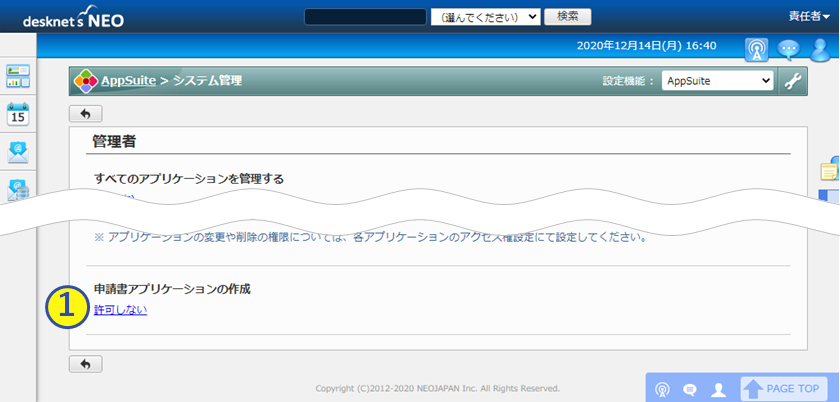Image resolution: width=840 pixels, height=402 pixels.
Task: Open the 責任者 user menu
Action: (806, 17)
